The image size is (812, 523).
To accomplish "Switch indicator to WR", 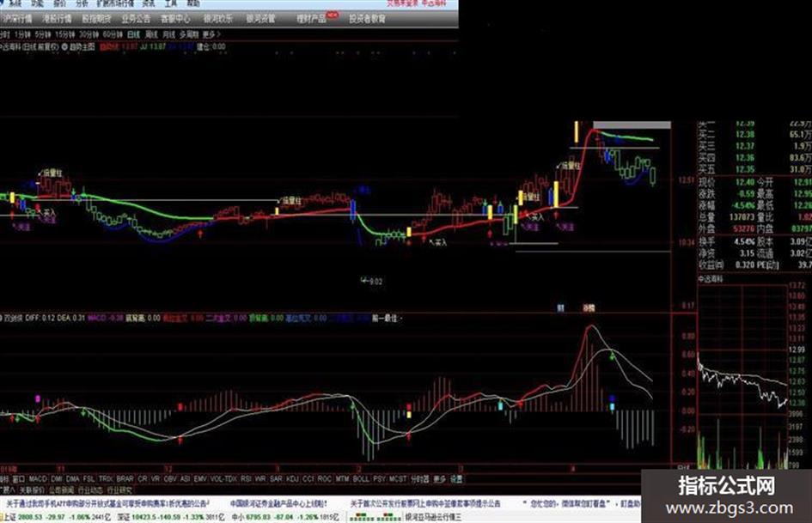I will [x=260, y=479].
